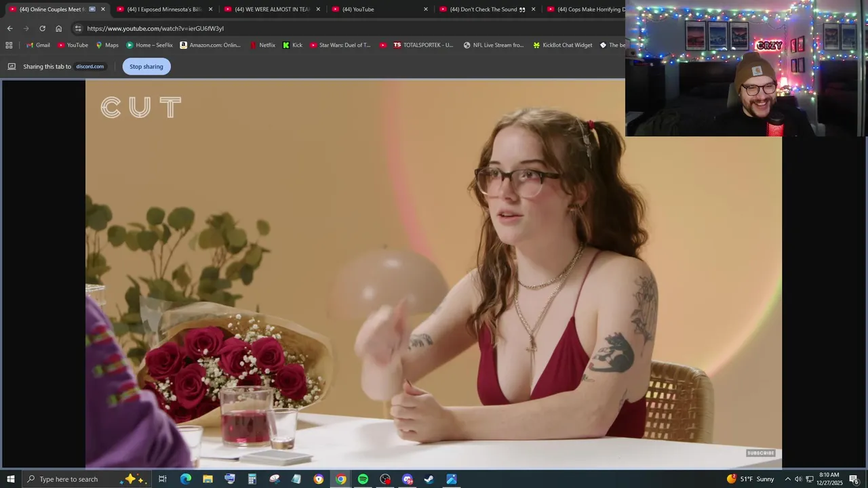This screenshot has width=868, height=488.
Task: Click the unlabeled YouTube bookmark icon before TOTALSPORTEK
Action: 383,45
